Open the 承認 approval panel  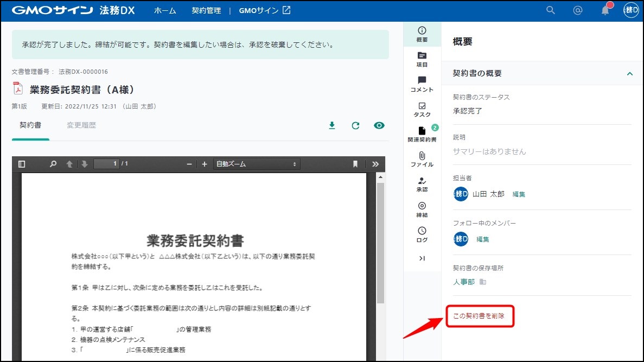click(422, 184)
